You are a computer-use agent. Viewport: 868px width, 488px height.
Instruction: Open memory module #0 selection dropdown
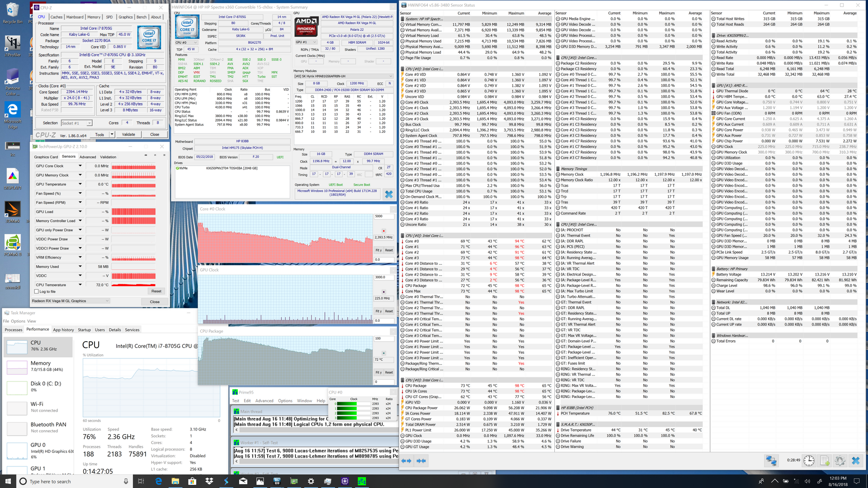tap(344, 76)
